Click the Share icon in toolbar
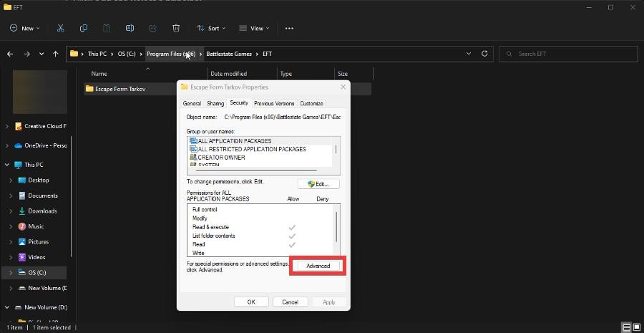This screenshot has width=644, height=333. [x=153, y=29]
